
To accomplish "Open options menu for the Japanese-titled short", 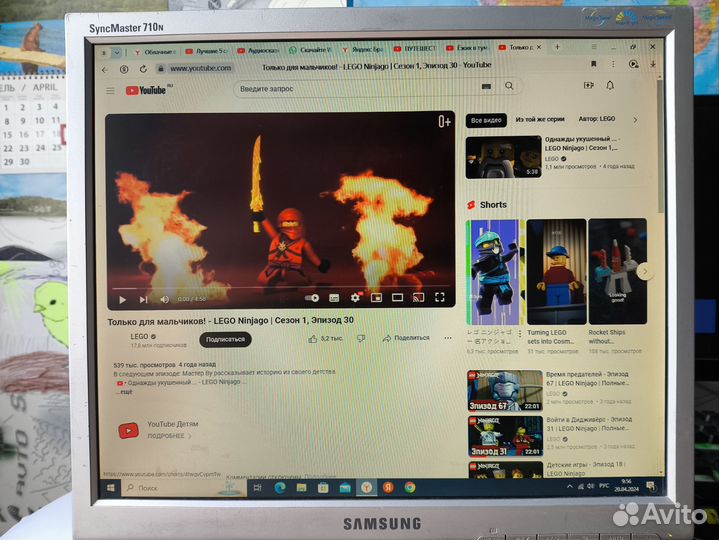I will [x=520, y=334].
